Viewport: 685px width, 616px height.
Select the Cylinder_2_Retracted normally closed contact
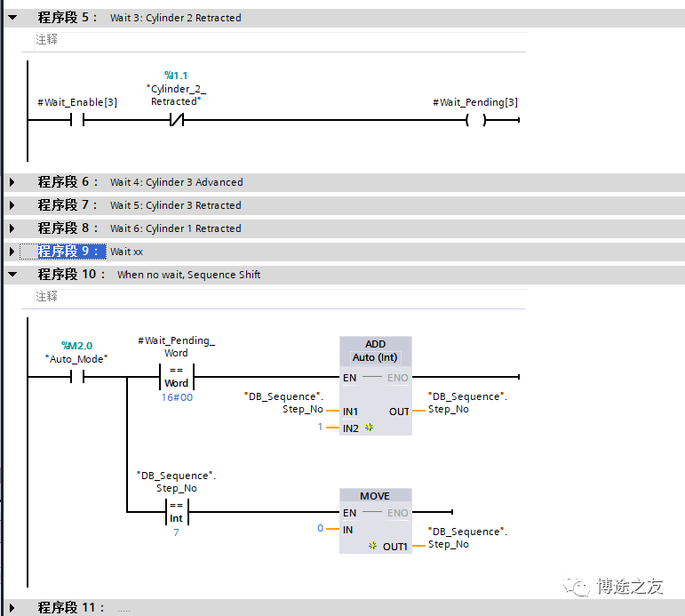tap(177, 119)
